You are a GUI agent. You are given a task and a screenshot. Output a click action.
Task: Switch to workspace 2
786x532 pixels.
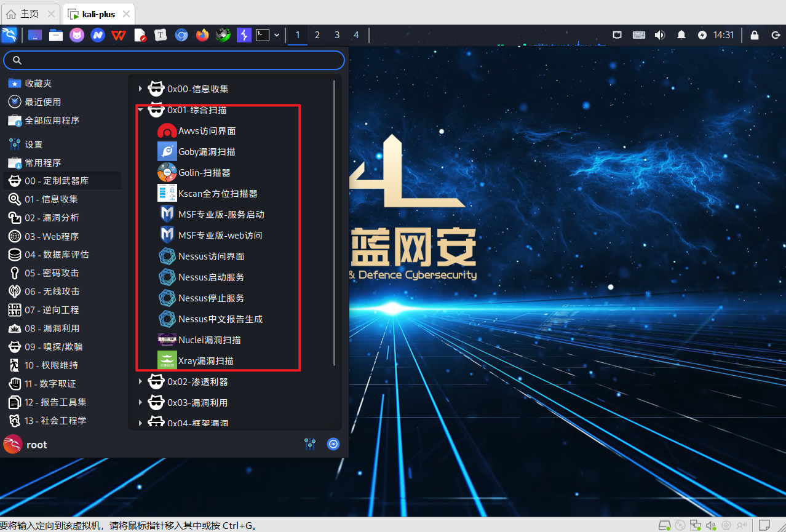(x=317, y=35)
